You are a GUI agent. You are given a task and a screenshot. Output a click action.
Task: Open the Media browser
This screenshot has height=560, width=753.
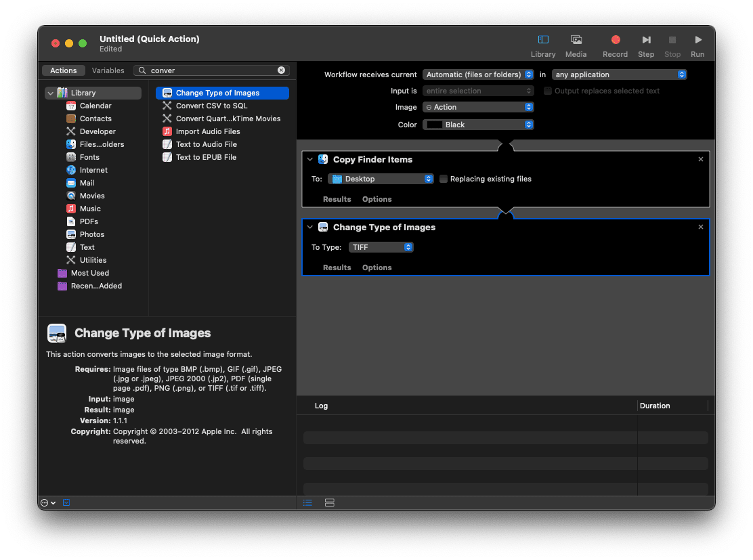576,45
